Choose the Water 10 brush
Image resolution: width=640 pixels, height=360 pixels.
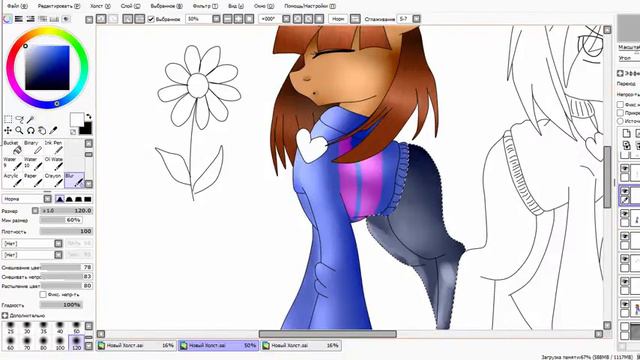33,164
